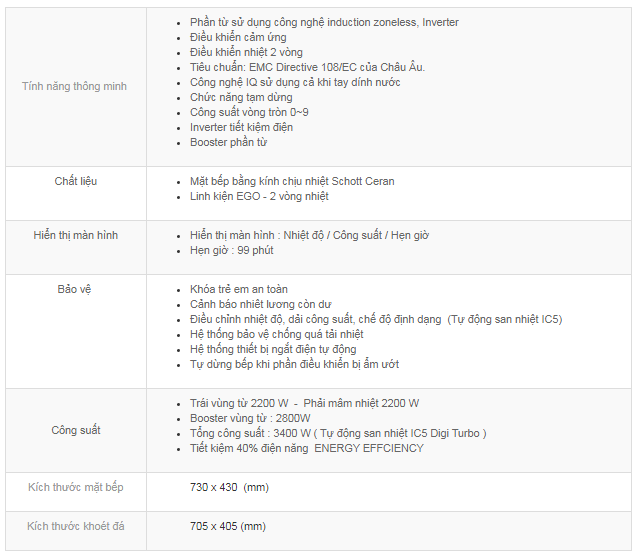Select the "Bảo vệ" row label
Viewport: 635px width, 558px height.
coord(75,289)
